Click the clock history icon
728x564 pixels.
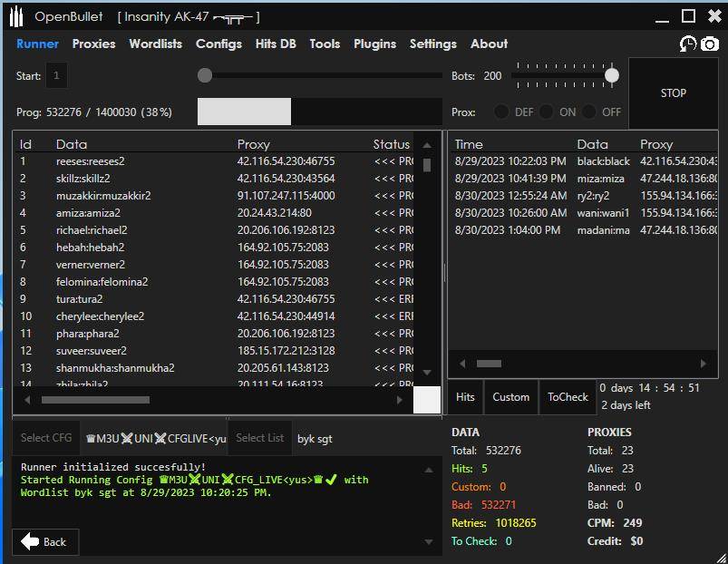coord(688,44)
